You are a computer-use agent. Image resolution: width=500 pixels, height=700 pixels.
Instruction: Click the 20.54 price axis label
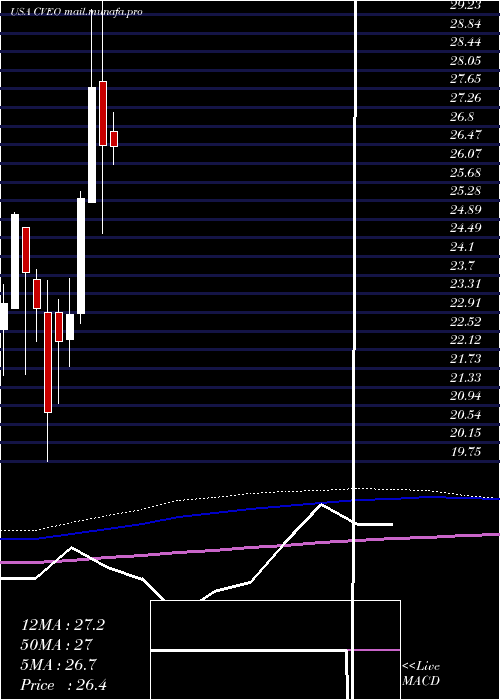click(x=465, y=414)
